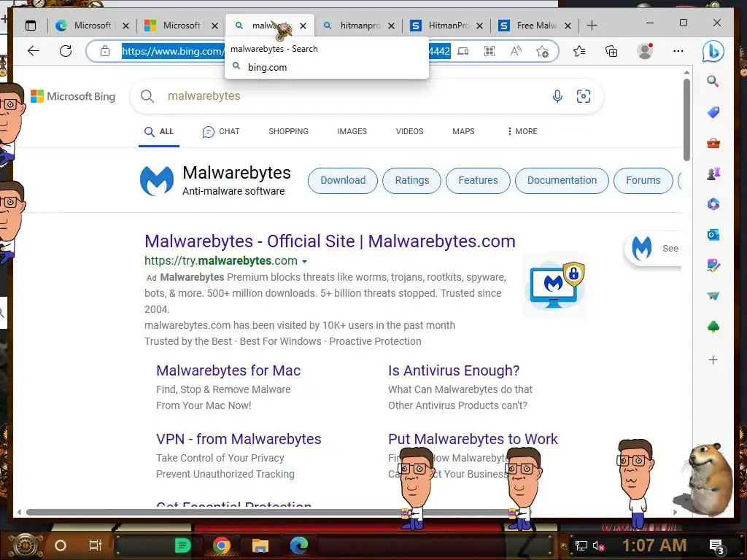The width and height of the screenshot is (747, 560).
Task: Click the send-to-device icon in address bar
Action: (463, 51)
